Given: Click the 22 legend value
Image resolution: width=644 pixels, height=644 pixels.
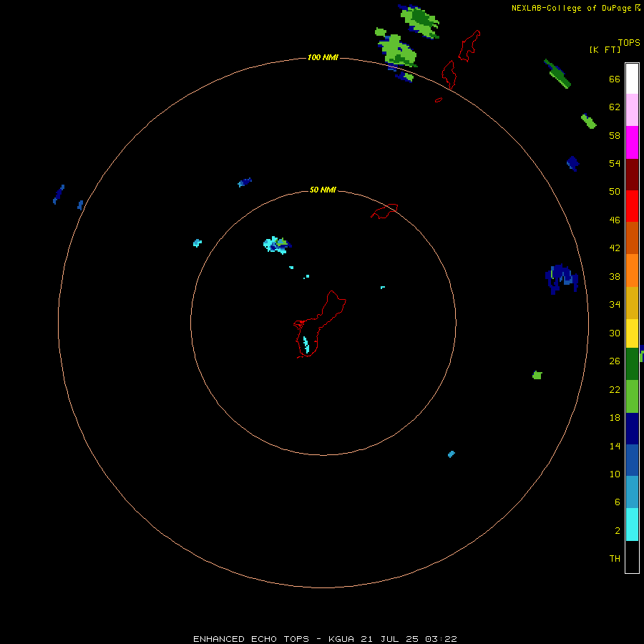Looking at the screenshot, I should tap(615, 389).
